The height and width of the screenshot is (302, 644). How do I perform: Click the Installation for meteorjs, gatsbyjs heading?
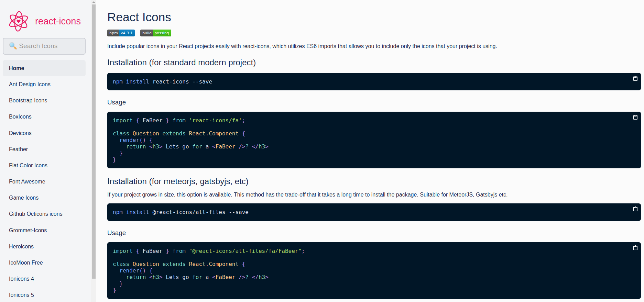click(178, 181)
